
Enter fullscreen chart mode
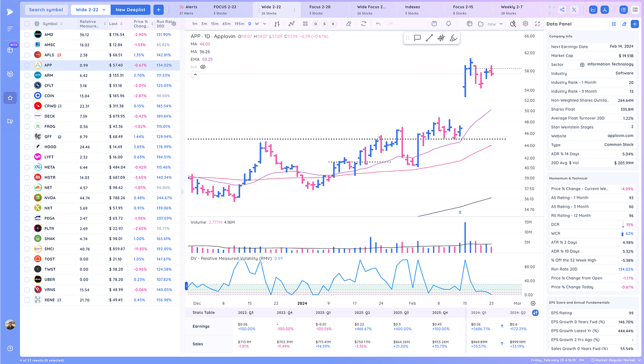tap(537, 24)
